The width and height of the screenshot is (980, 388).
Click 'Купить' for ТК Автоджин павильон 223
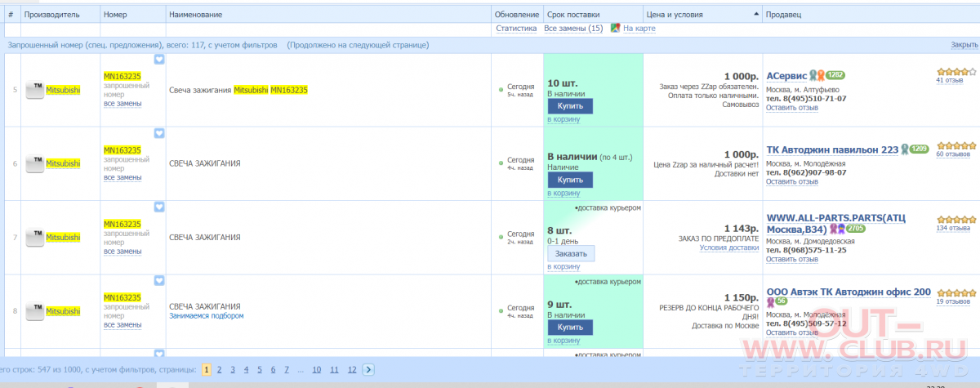click(570, 180)
